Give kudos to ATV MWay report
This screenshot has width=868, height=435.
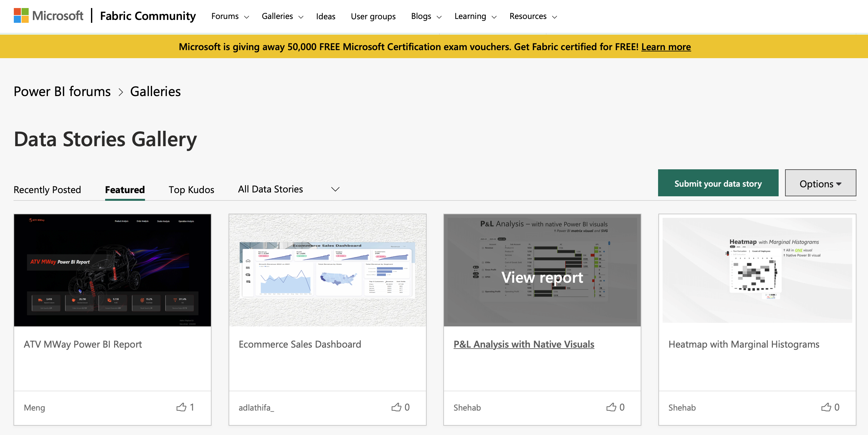pyautogui.click(x=181, y=407)
